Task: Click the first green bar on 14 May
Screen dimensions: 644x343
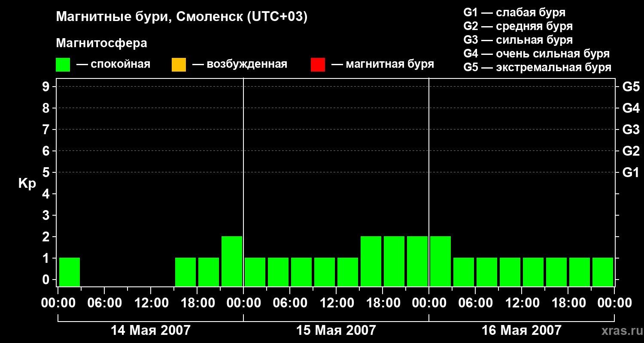Action: pyautogui.click(x=70, y=272)
